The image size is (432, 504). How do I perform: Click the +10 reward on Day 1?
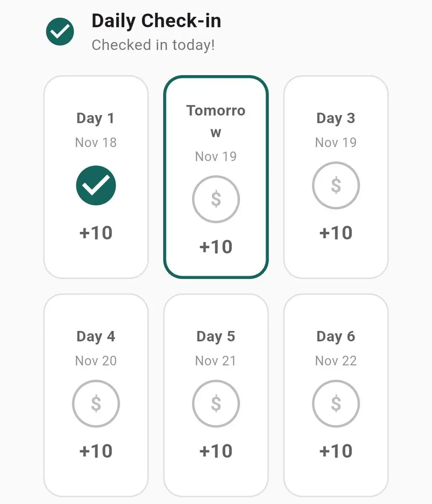[x=96, y=233]
